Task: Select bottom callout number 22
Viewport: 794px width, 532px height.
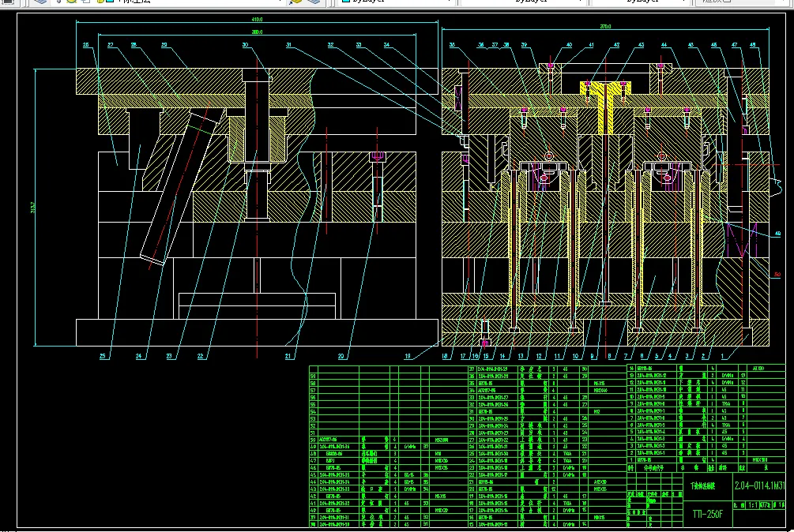Action: pyautogui.click(x=200, y=356)
